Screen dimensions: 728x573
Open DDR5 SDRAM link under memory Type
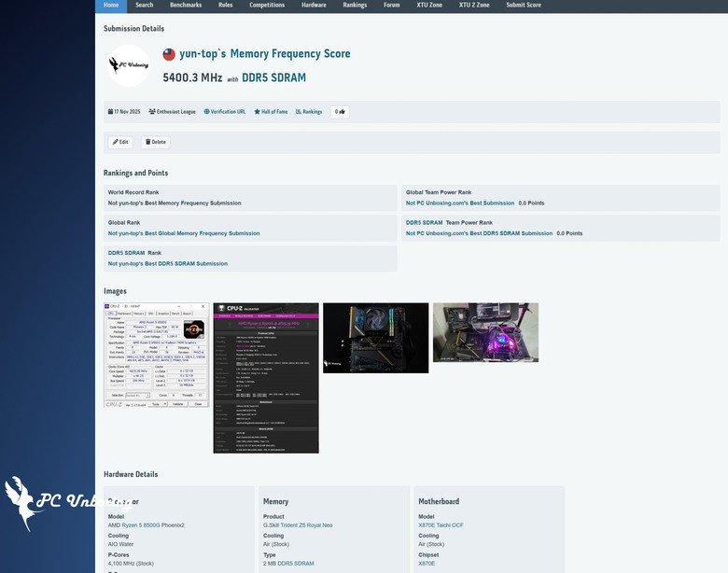tap(296, 564)
